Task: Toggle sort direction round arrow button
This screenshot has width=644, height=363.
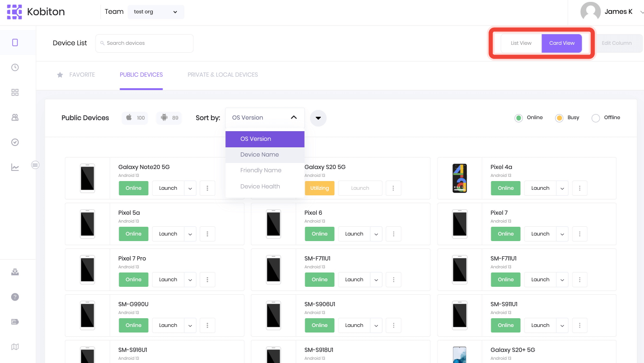Action: (318, 118)
